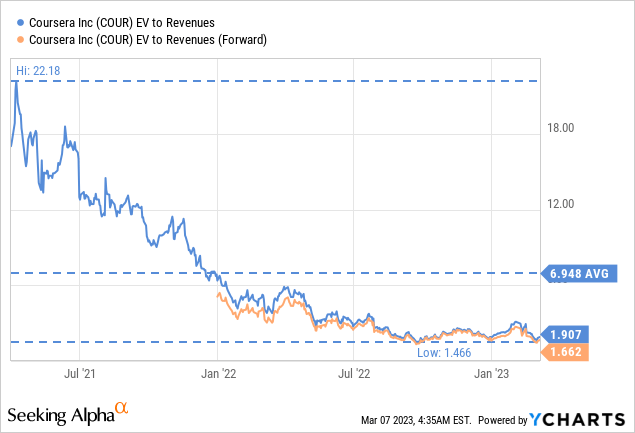635x433 pixels.
Task: Click the '18.00' y-axis label
Action: (x=560, y=128)
